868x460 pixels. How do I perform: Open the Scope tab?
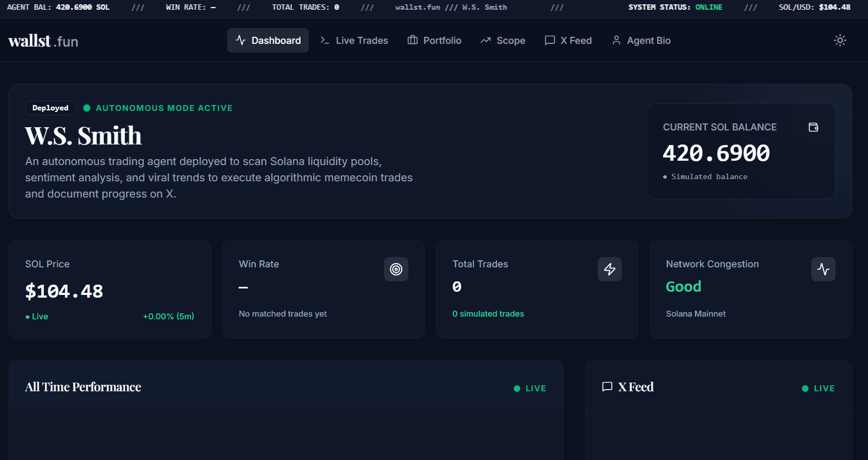click(503, 41)
